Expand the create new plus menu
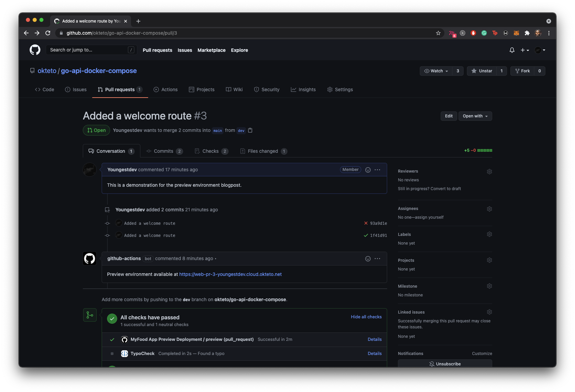The width and height of the screenshot is (575, 392). pyautogui.click(x=525, y=50)
